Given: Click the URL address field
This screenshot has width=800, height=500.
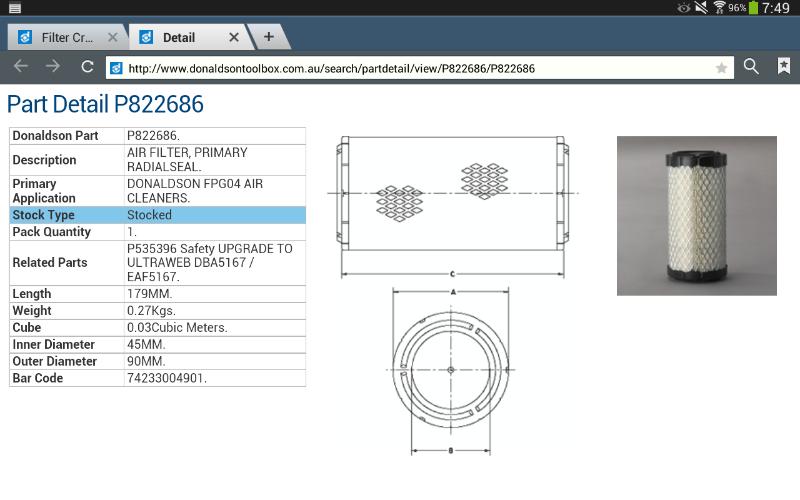Looking at the screenshot, I should (x=419, y=68).
